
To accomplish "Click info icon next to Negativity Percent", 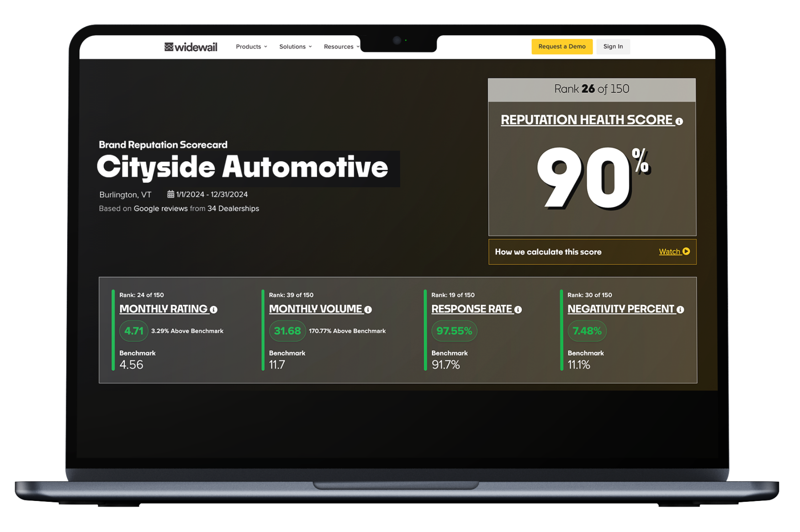I will 680,310.
